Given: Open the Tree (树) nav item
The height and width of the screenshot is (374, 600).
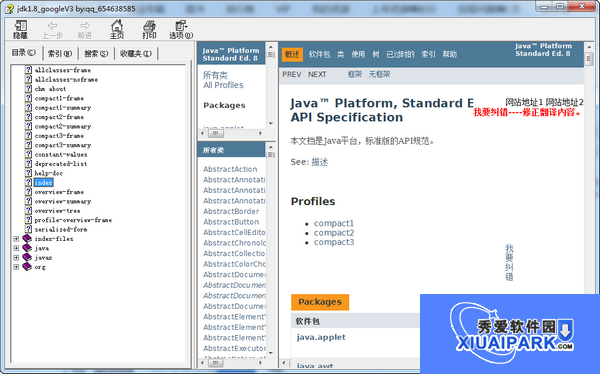Looking at the screenshot, I should point(376,54).
